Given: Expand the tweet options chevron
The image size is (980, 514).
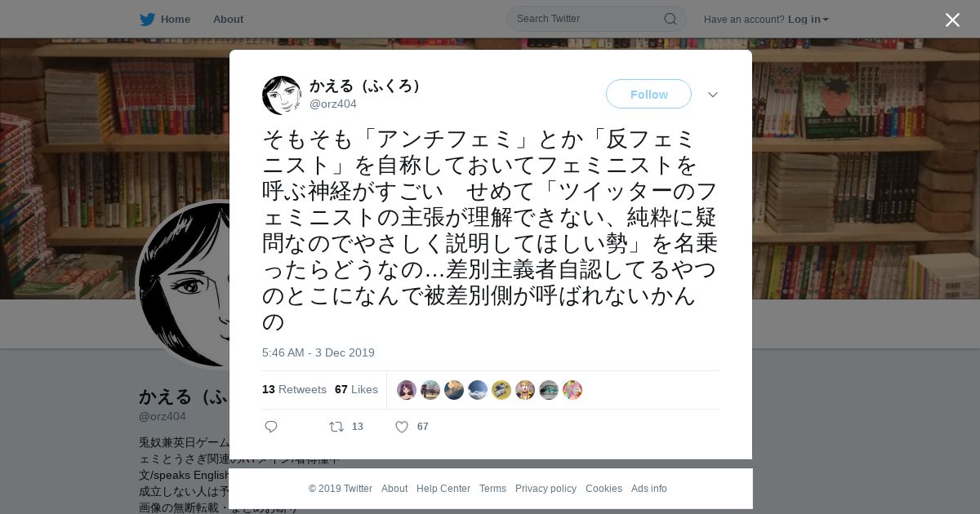Looking at the screenshot, I should point(713,95).
